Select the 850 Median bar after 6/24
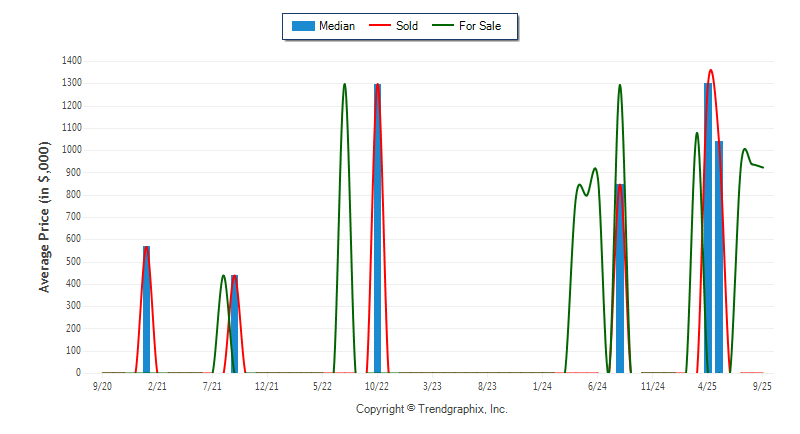The height and width of the screenshot is (434, 800). click(620, 280)
